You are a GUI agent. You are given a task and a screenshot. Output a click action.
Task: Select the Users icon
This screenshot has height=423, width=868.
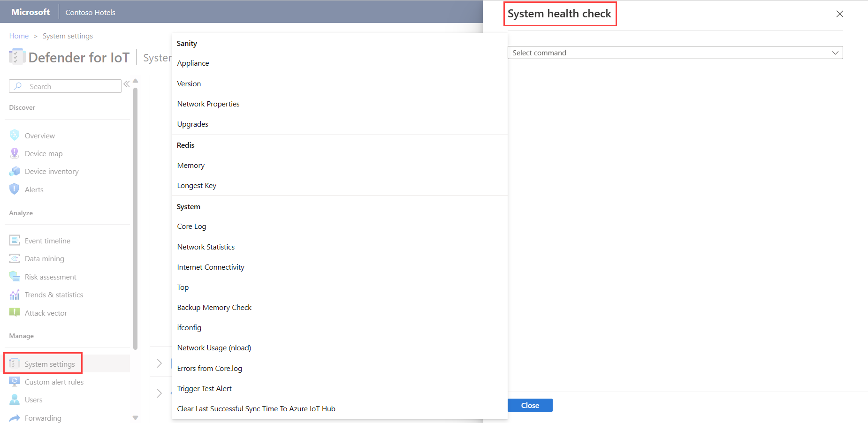click(x=15, y=400)
